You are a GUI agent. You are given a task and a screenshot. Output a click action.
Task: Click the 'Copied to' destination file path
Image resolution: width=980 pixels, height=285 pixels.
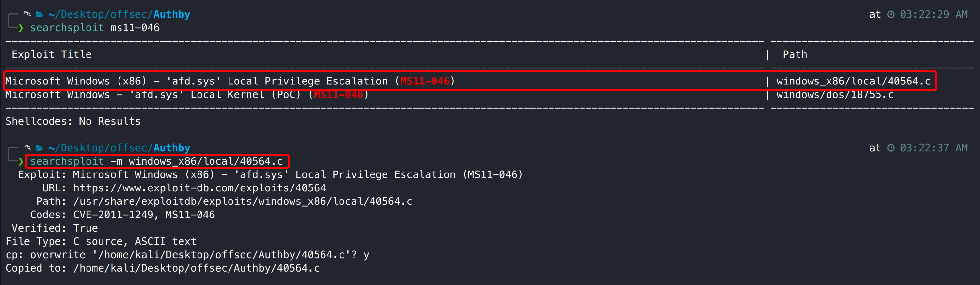[x=197, y=268]
